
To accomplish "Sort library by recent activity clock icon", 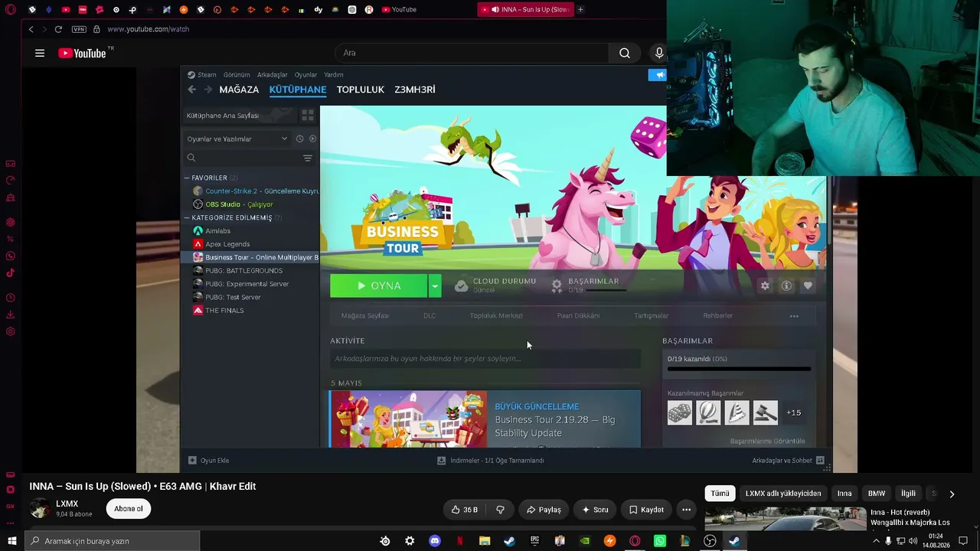I will point(300,139).
